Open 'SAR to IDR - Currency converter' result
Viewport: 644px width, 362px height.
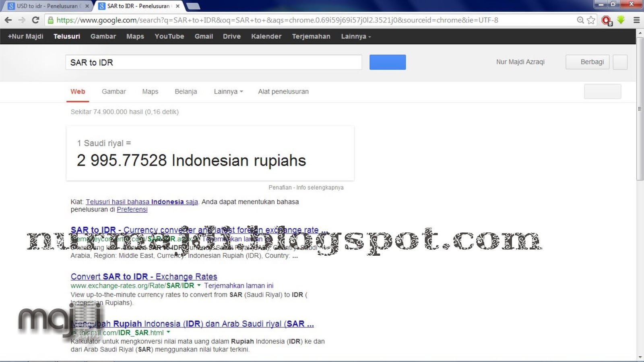[199, 230]
